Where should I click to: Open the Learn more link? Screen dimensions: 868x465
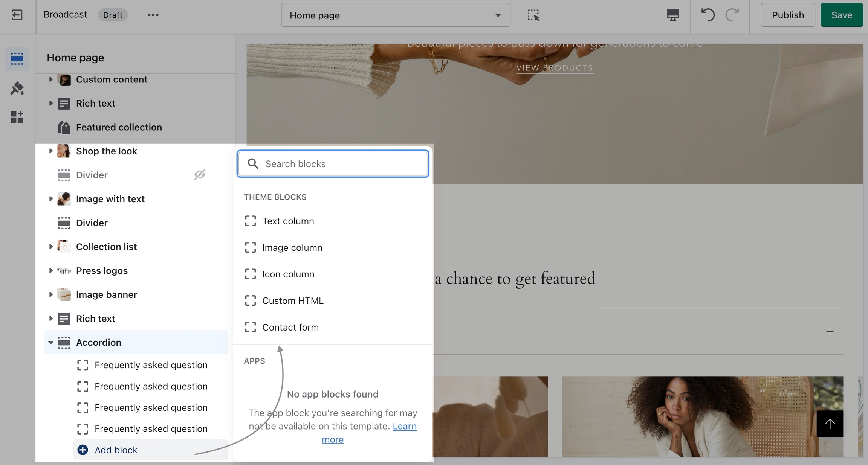click(404, 426)
